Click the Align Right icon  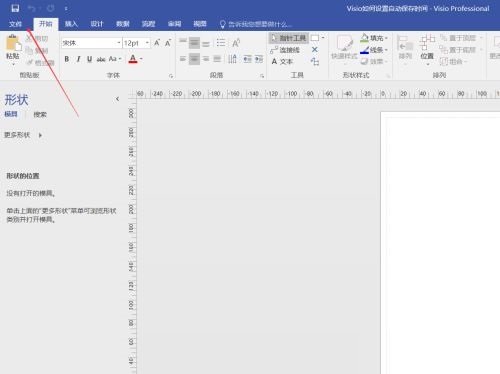pos(206,59)
